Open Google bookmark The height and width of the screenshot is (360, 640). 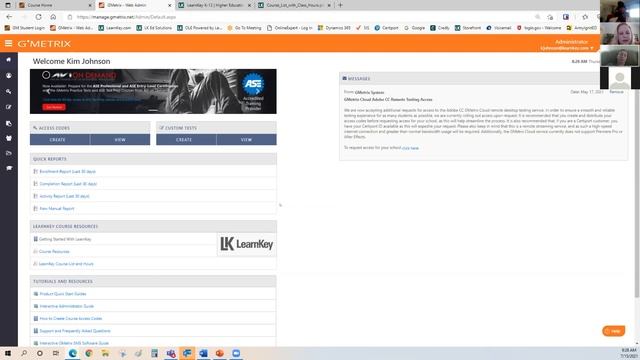point(414,28)
